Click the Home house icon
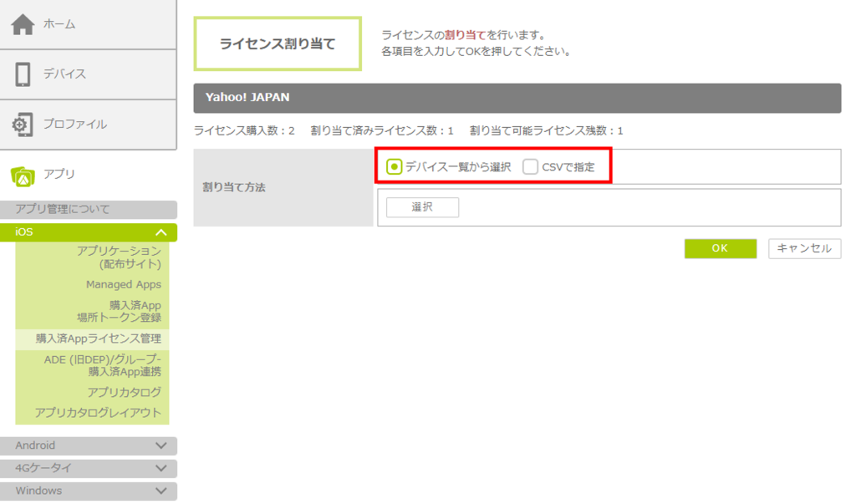Image resolution: width=856 pixels, height=504 pixels. [23, 24]
